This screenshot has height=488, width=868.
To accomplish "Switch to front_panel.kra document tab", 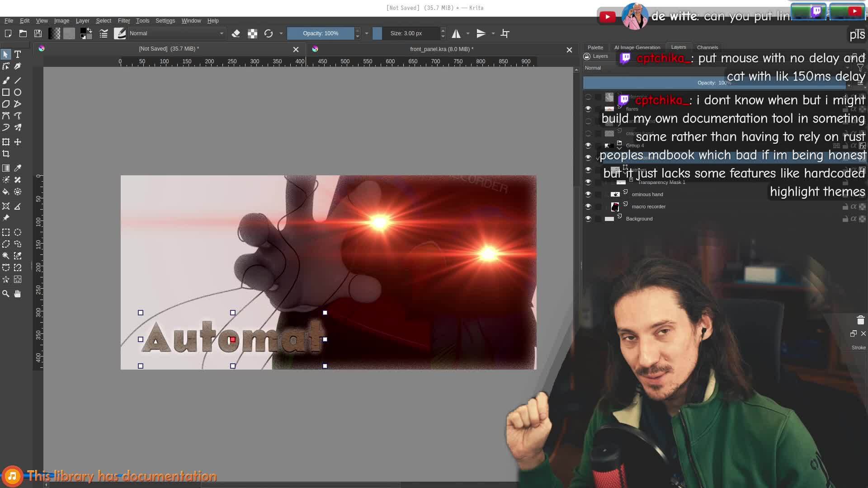I will click(441, 49).
